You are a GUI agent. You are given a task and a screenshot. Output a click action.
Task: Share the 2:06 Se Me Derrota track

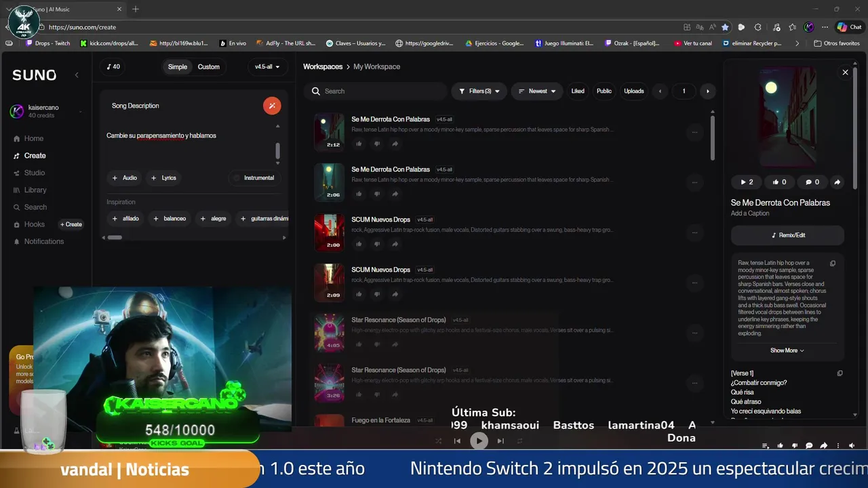click(x=395, y=194)
